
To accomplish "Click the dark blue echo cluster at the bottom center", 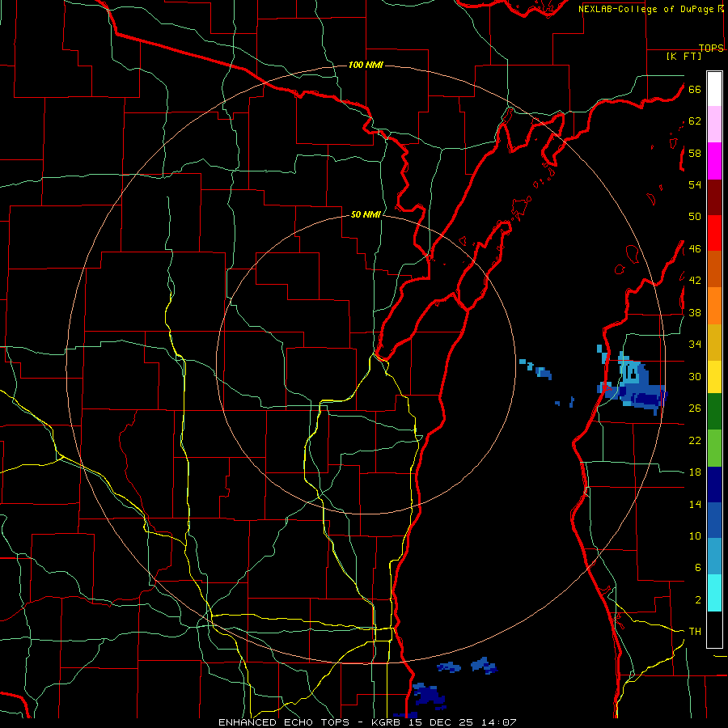I will pos(429,696).
